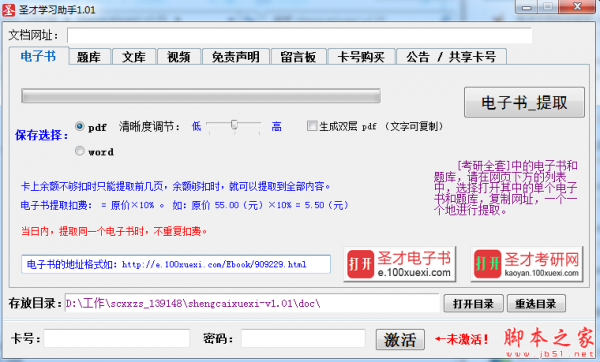Switch to the 题库 tab
Screen dimensions: 600x362
[x=90, y=57]
